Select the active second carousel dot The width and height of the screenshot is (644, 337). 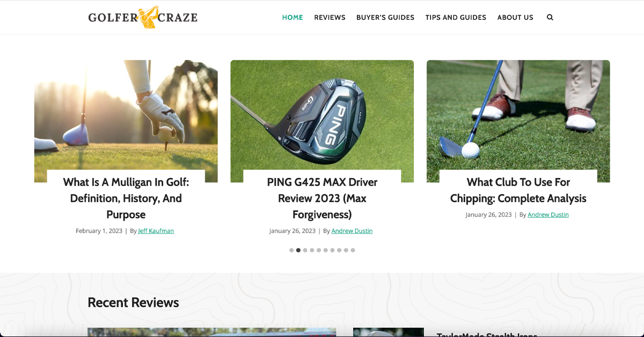(298, 250)
